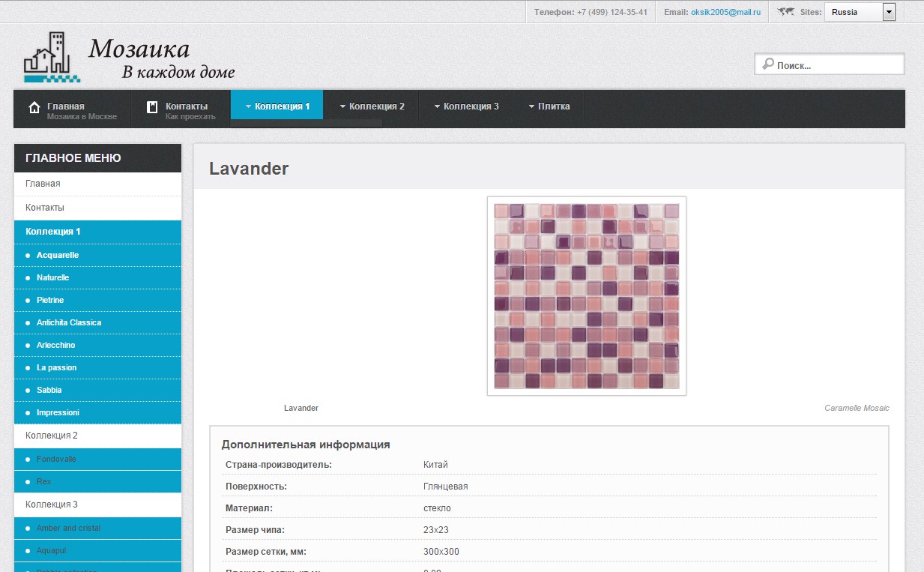
Task: Click the home icon beside Главная
Action: [34, 107]
